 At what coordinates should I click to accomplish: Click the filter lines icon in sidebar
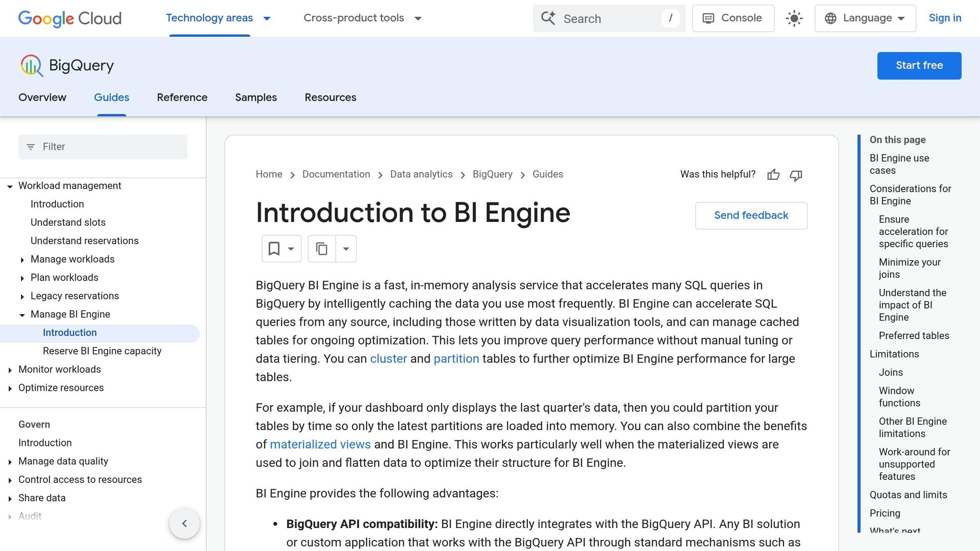click(31, 147)
